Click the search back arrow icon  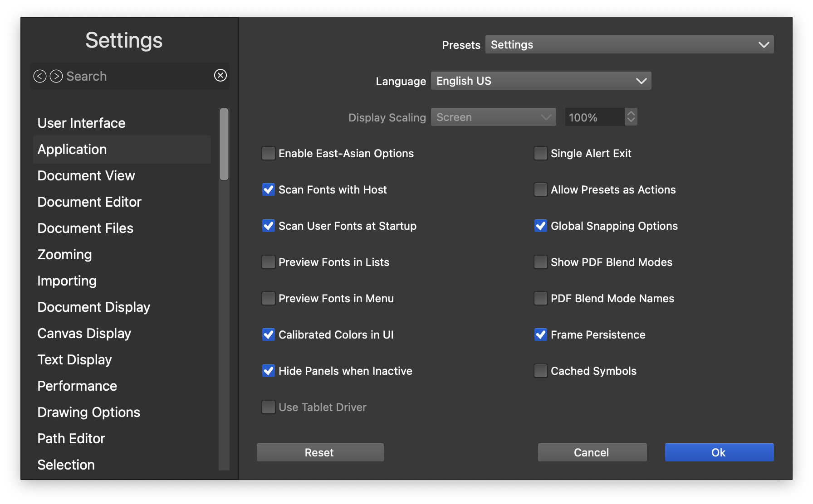pos(40,76)
